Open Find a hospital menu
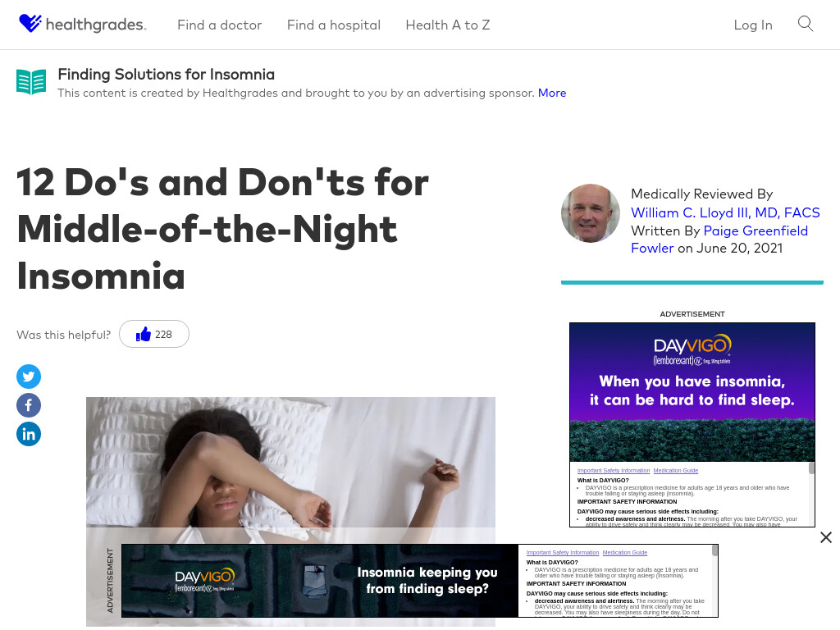The height and width of the screenshot is (630, 840). tap(334, 25)
